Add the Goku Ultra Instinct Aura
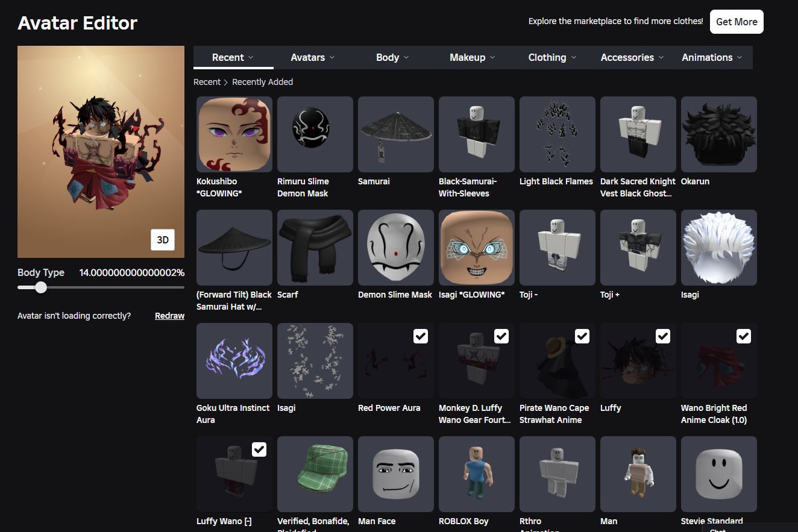 pos(234,361)
